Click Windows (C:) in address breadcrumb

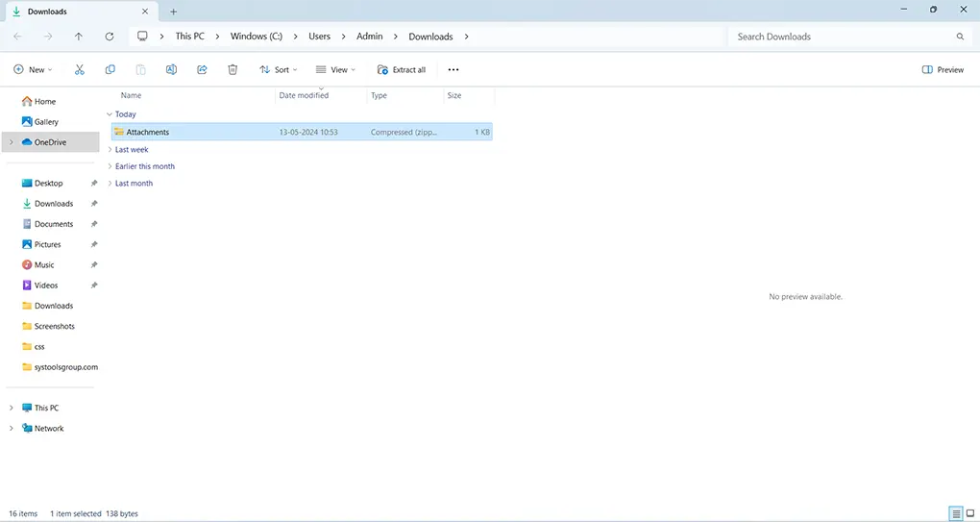pos(257,37)
